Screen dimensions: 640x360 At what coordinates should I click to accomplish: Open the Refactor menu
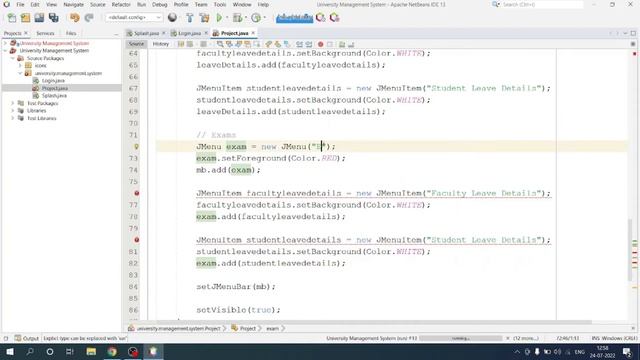click(x=121, y=4)
